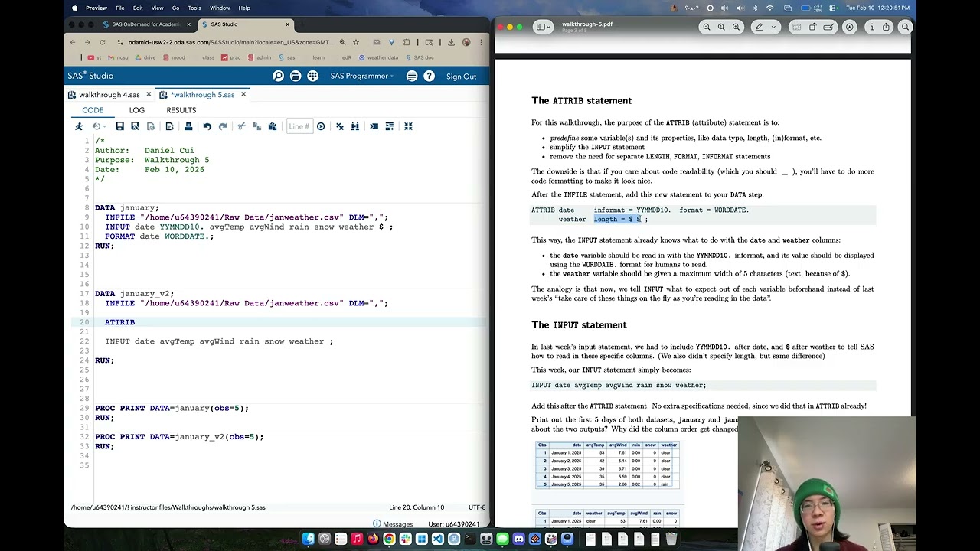Click the browser address bar URL

[230, 42]
